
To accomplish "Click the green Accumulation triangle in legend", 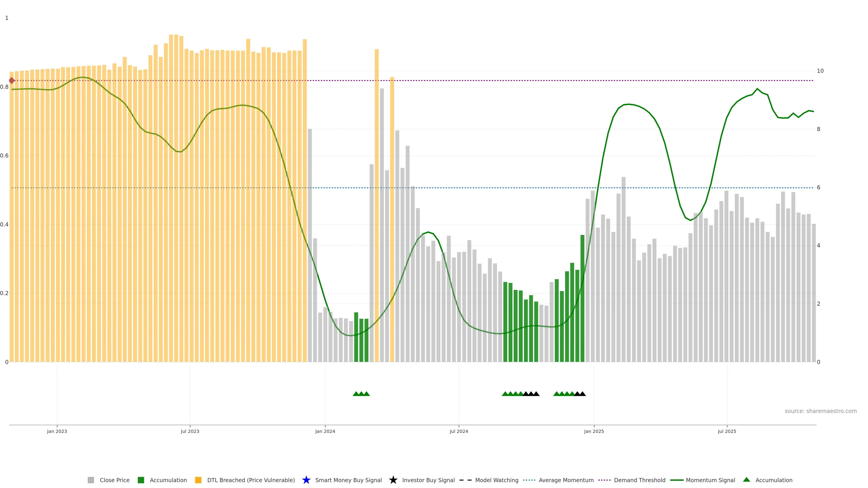I will [x=746, y=480].
